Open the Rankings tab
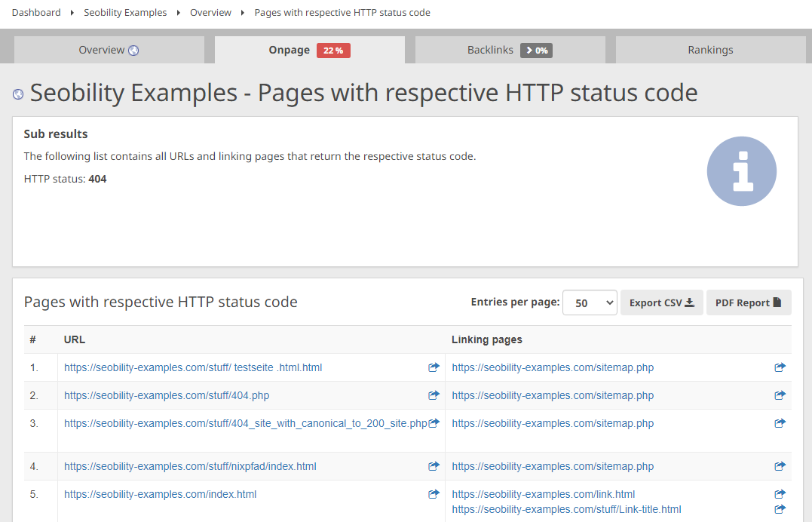Screen dimensions: 812x522 pos(709,50)
